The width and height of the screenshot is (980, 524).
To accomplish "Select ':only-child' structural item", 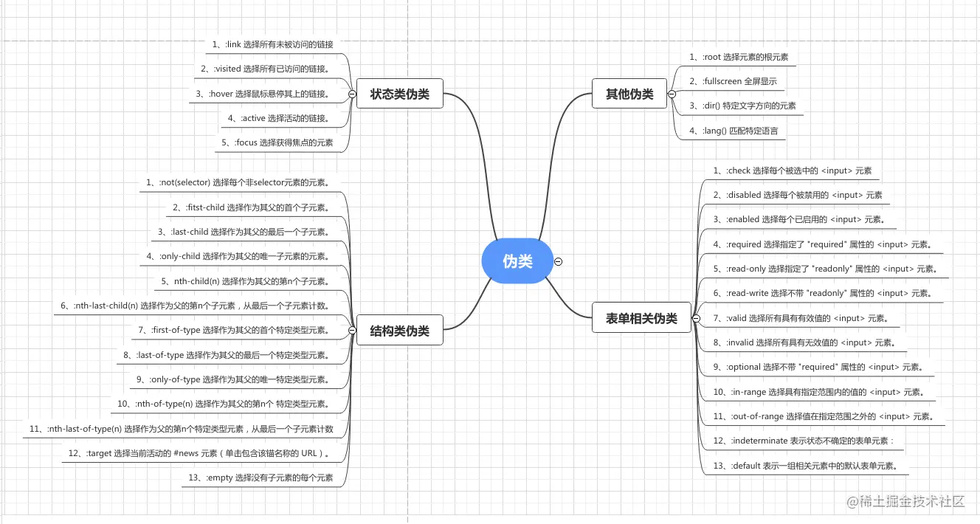I will pos(238,256).
